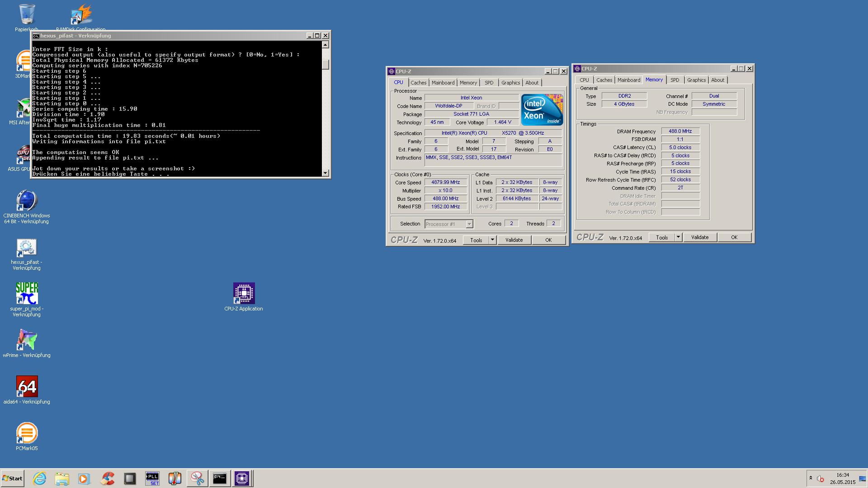Switch to CPU-Z taskbar button
This screenshot has height=488, width=868.
(x=242, y=478)
